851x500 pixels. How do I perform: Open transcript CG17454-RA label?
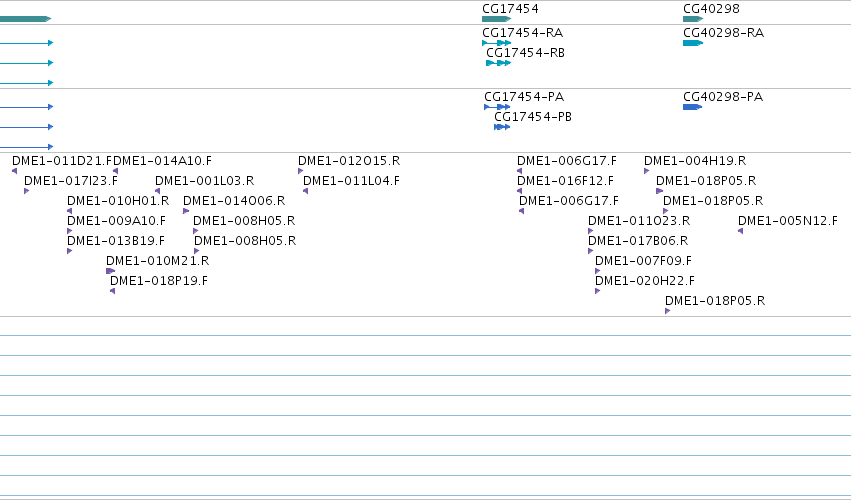pos(523,33)
